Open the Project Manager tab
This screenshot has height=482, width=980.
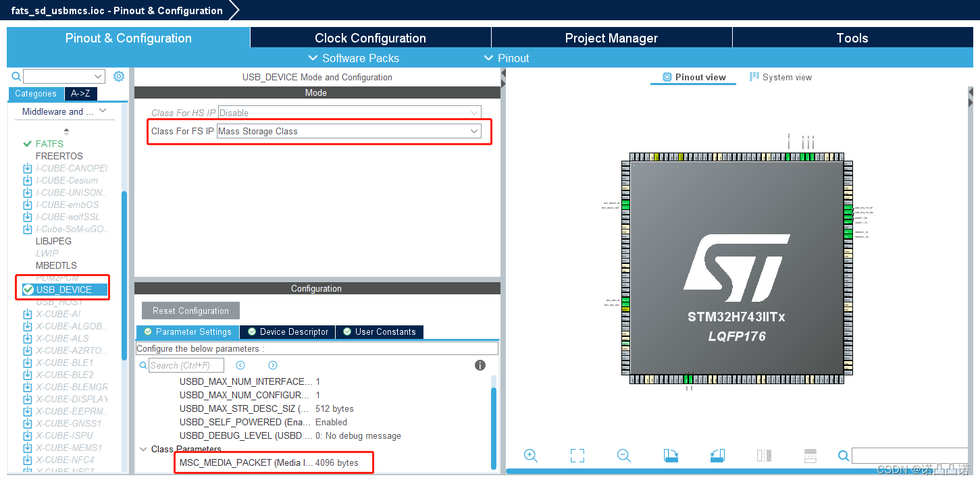point(611,38)
